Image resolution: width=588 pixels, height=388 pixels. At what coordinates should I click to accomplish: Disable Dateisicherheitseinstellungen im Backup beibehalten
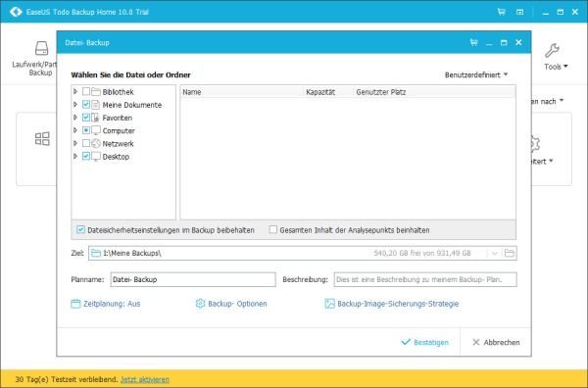pyautogui.click(x=80, y=230)
